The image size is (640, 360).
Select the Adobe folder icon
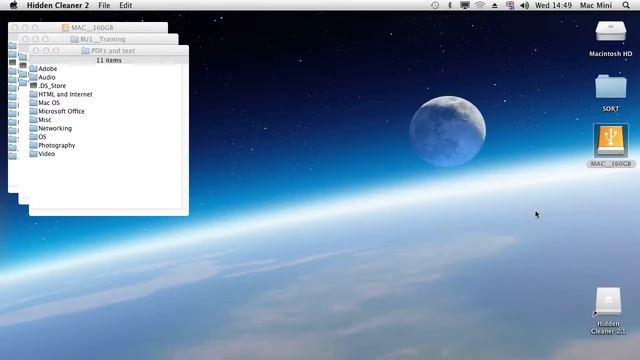pos(33,69)
